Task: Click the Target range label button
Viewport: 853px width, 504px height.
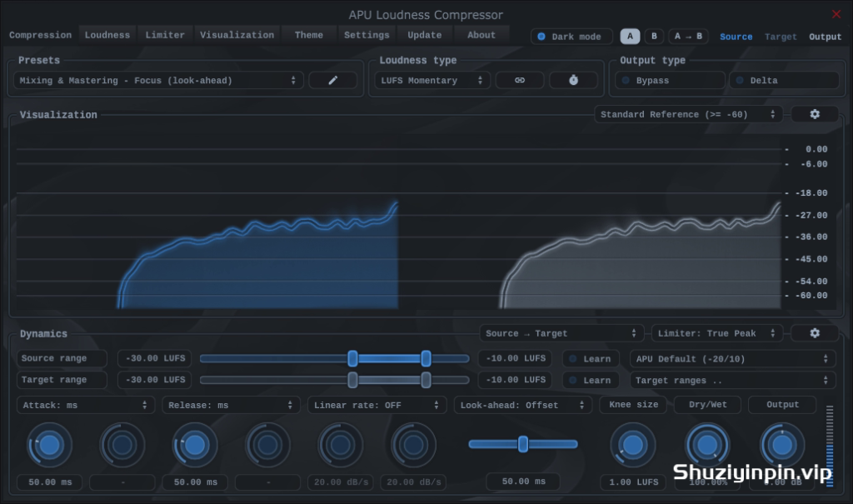Action: (x=62, y=379)
